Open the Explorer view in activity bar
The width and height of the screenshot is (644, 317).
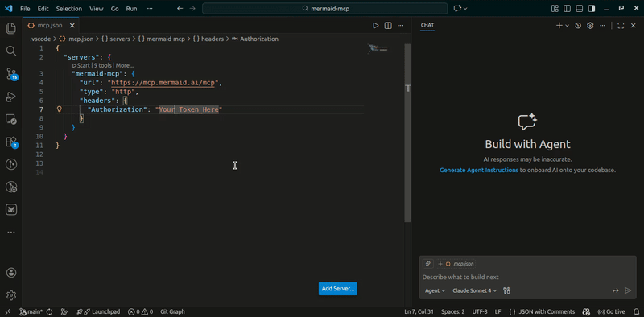tap(11, 28)
